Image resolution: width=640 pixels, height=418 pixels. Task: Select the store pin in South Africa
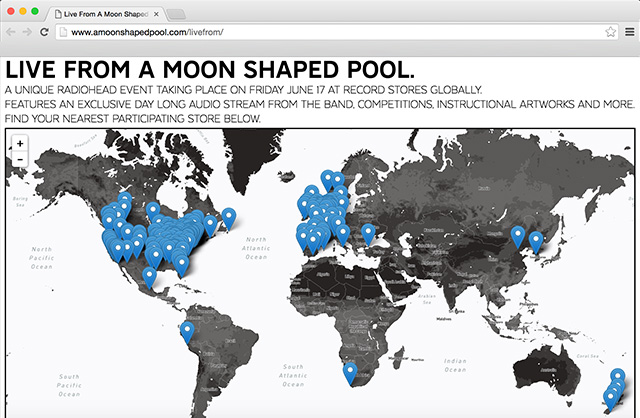(x=350, y=372)
